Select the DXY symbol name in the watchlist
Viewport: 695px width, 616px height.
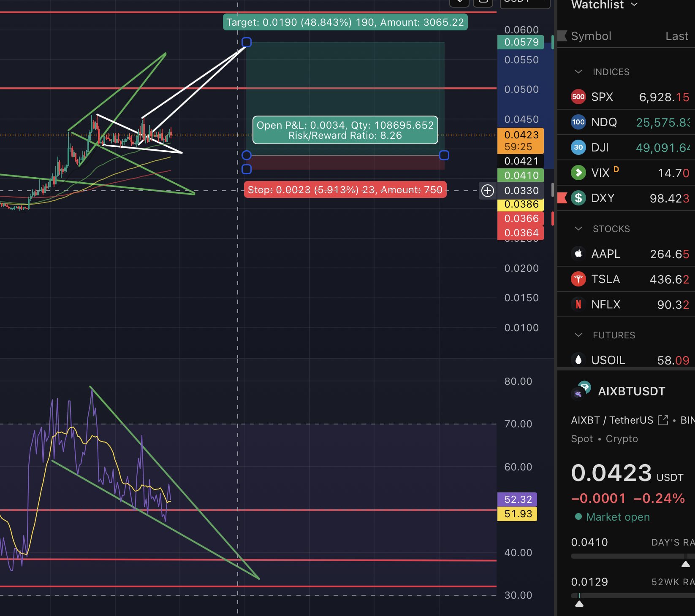(x=603, y=198)
